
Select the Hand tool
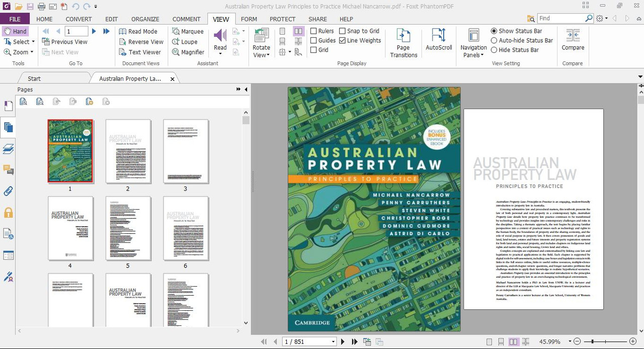(x=15, y=31)
